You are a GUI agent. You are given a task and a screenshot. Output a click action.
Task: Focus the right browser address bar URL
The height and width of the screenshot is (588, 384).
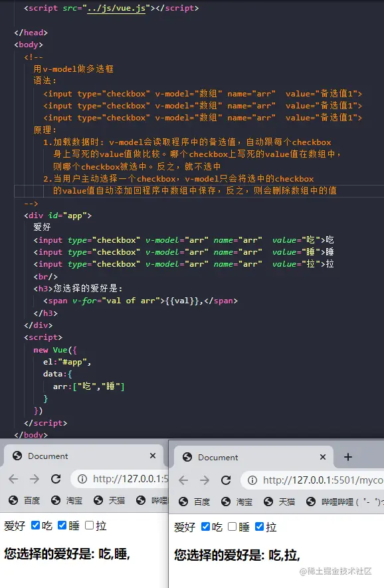323,480
